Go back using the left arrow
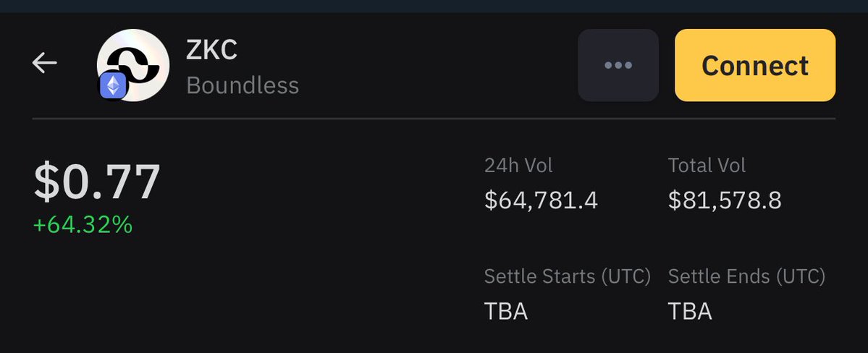This screenshot has height=353, width=868. coord(44,62)
